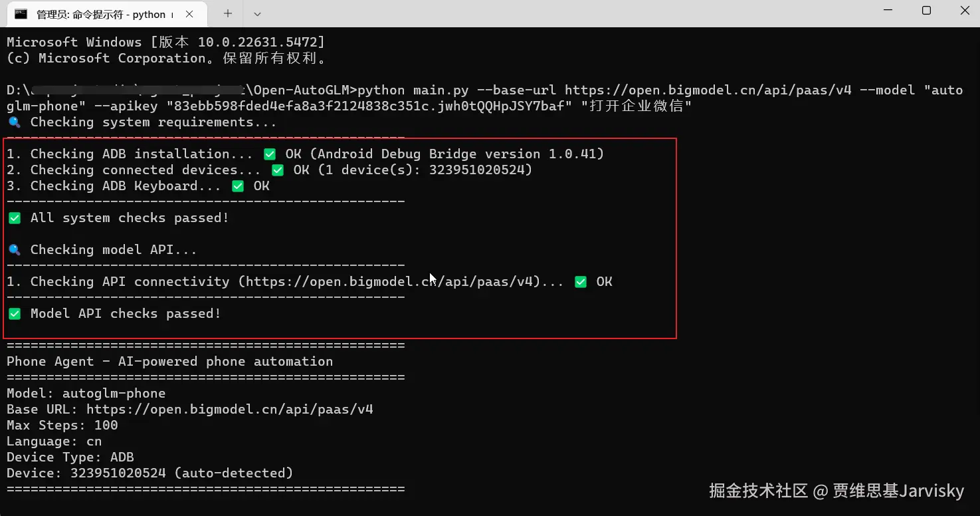Image resolution: width=980 pixels, height=516 pixels.
Task: Click the Base URL open.bigmodel.cn link
Action: pyautogui.click(x=229, y=410)
